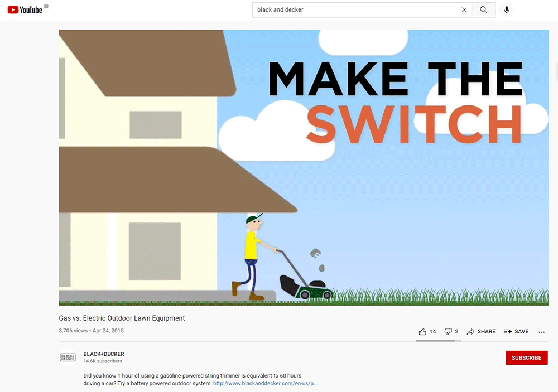The width and height of the screenshot is (558, 392).
Task: Open the BLACK+DECKER channel name
Action: click(104, 354)
